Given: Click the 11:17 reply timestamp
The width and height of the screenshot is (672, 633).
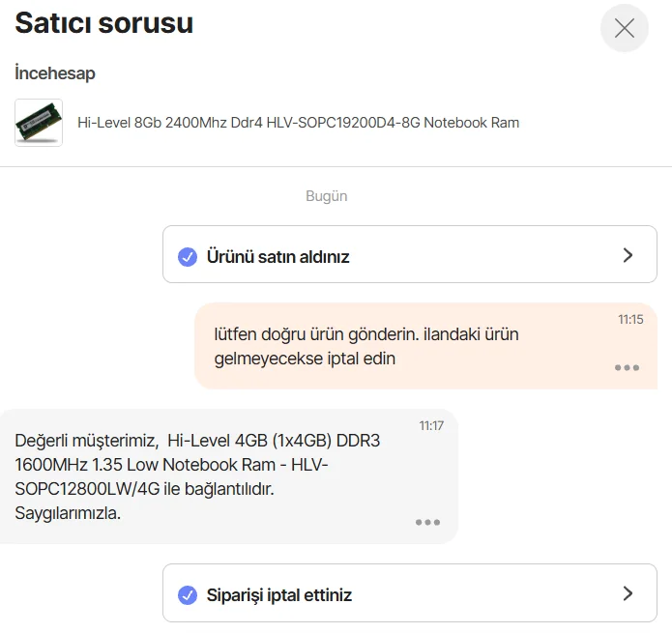Looking at the screenshot, I should [x=431, y=426].
